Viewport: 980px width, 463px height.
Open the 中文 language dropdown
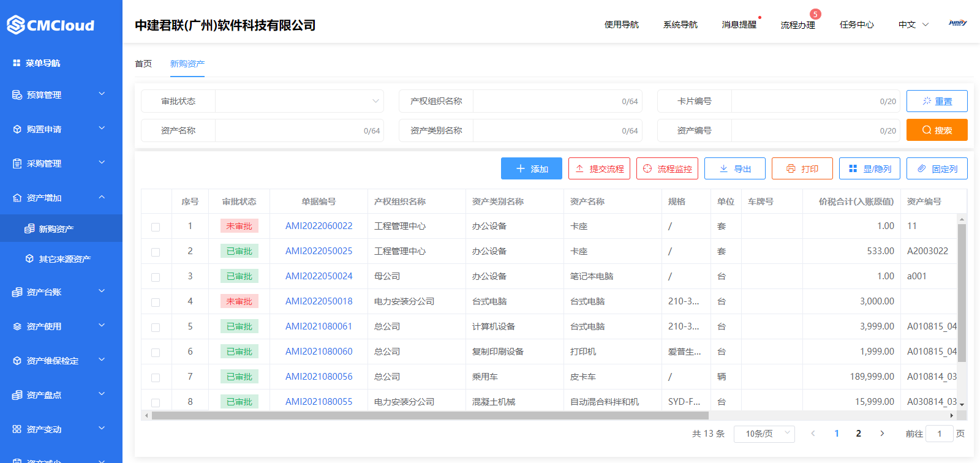point(913,24)
